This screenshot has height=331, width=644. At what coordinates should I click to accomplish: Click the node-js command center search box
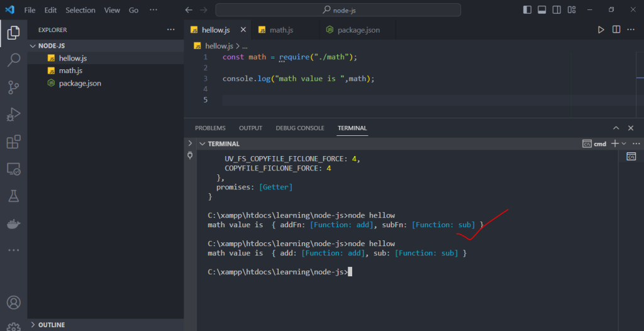pyautogui.click(x=338, y=10)
